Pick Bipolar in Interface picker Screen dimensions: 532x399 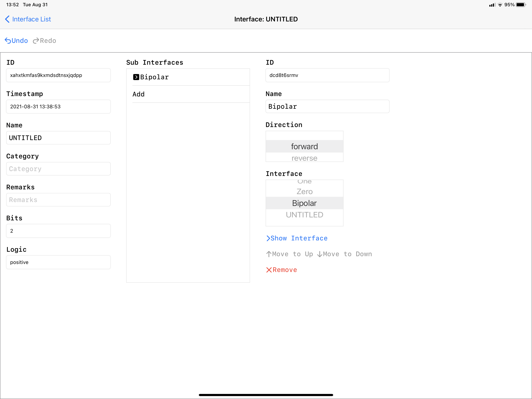[305, 203]
